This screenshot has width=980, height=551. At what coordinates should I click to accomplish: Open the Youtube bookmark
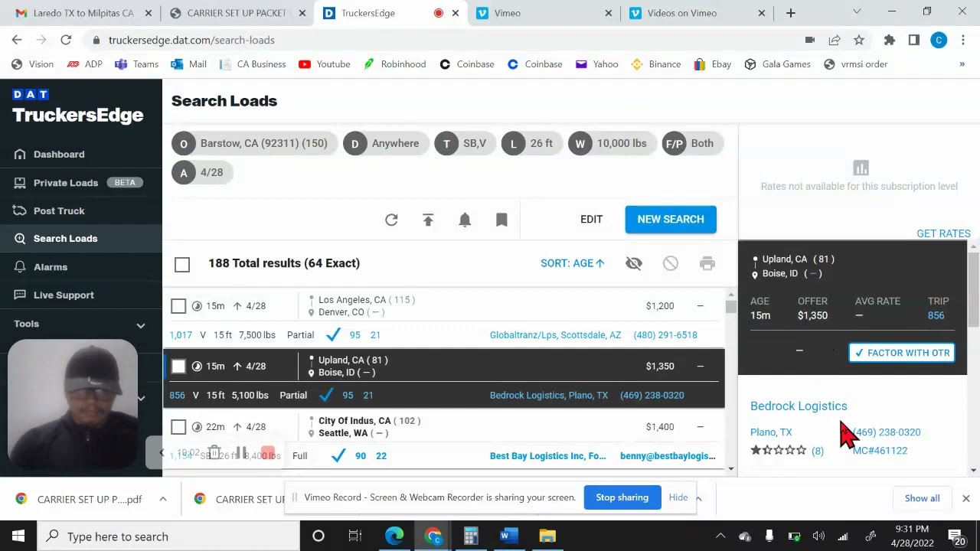click(x=325, y=64)
